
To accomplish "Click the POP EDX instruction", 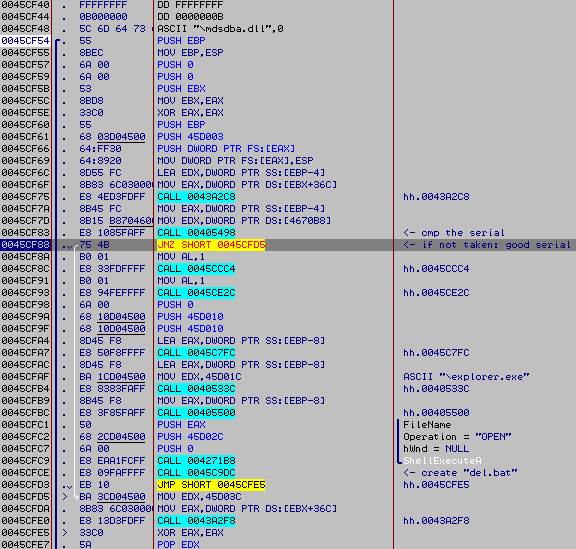I will 178,544.
